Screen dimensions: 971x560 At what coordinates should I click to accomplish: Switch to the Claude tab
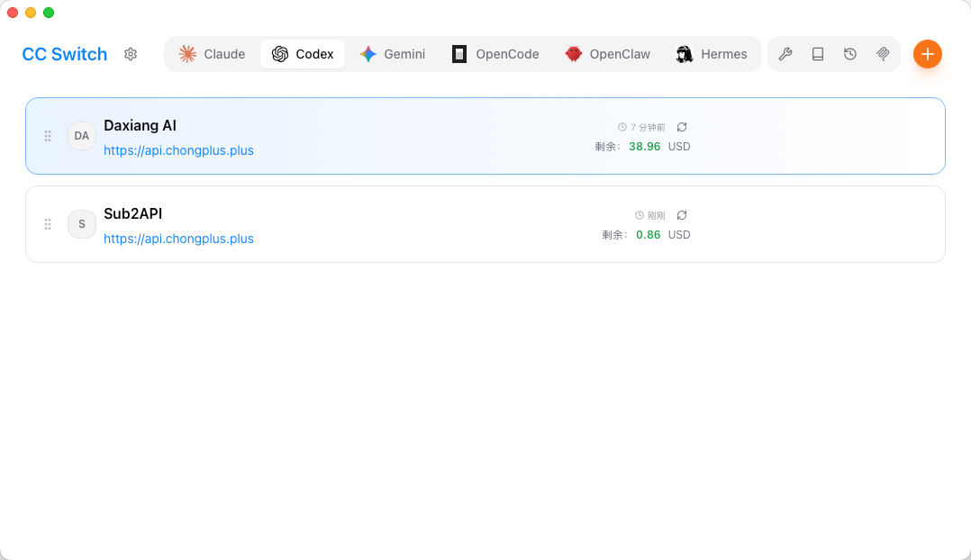(x=212, y=54)
